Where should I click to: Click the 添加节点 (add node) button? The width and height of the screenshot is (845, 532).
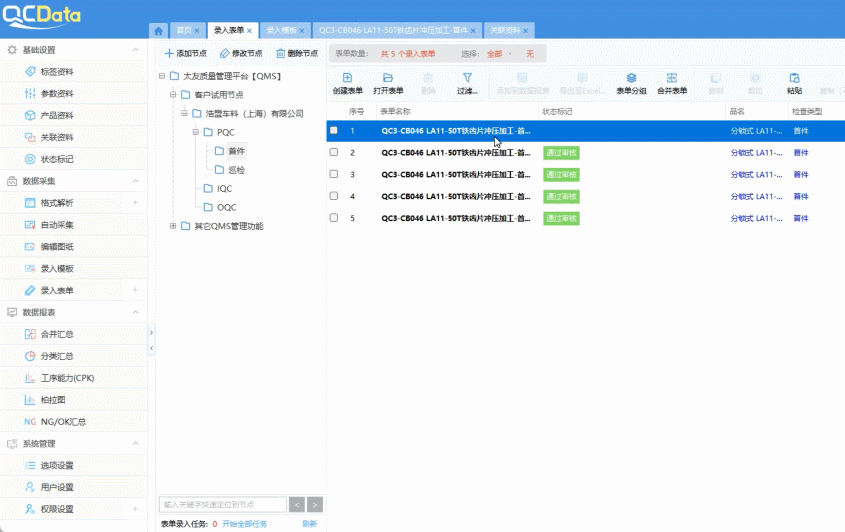tap(185, 54)
